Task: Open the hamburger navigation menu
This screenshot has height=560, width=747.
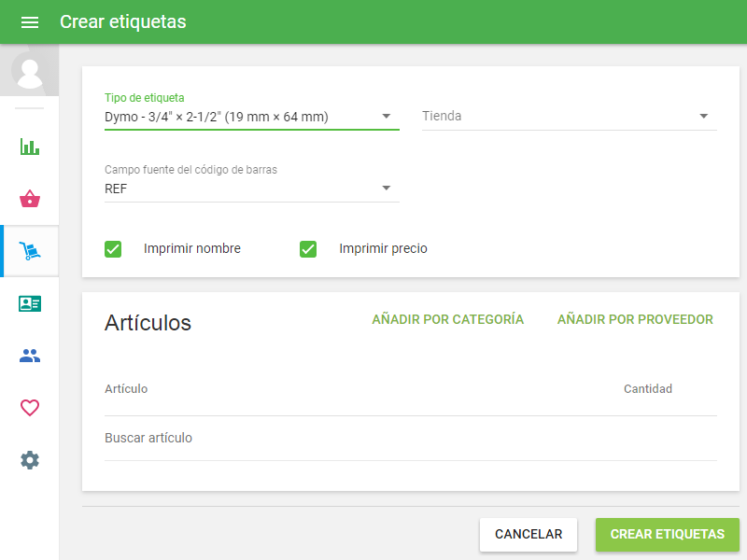Action: point(30,22)
